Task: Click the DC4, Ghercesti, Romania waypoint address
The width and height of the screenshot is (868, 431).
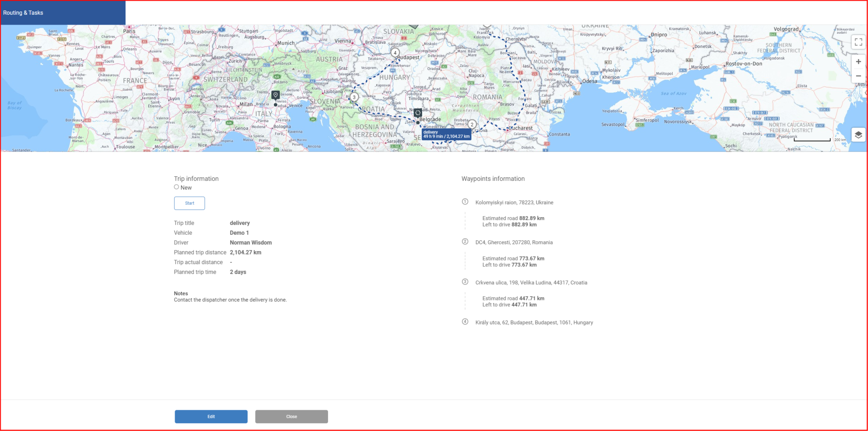Action: 514,242
